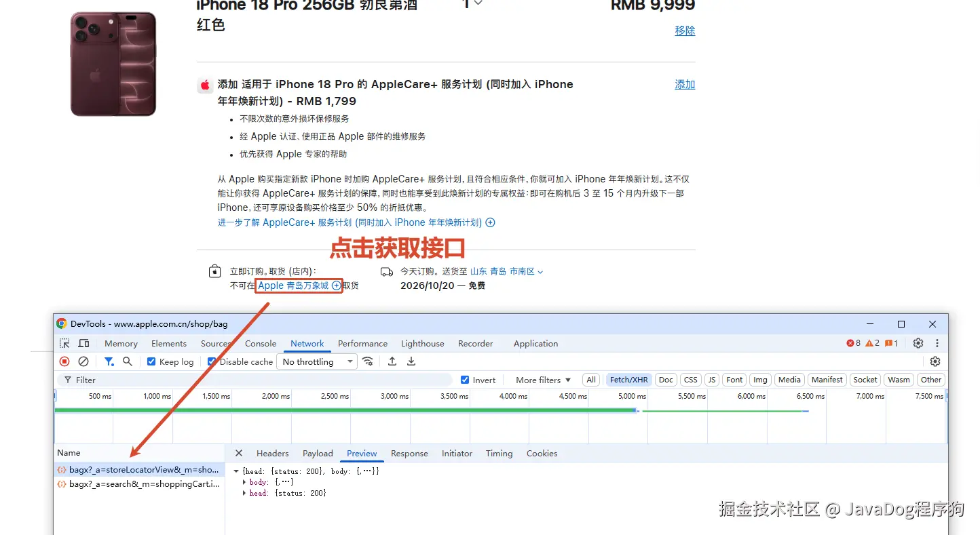Toggle the Keep log checkbox
Screen dimensions: 980x535
coord(151,362)
